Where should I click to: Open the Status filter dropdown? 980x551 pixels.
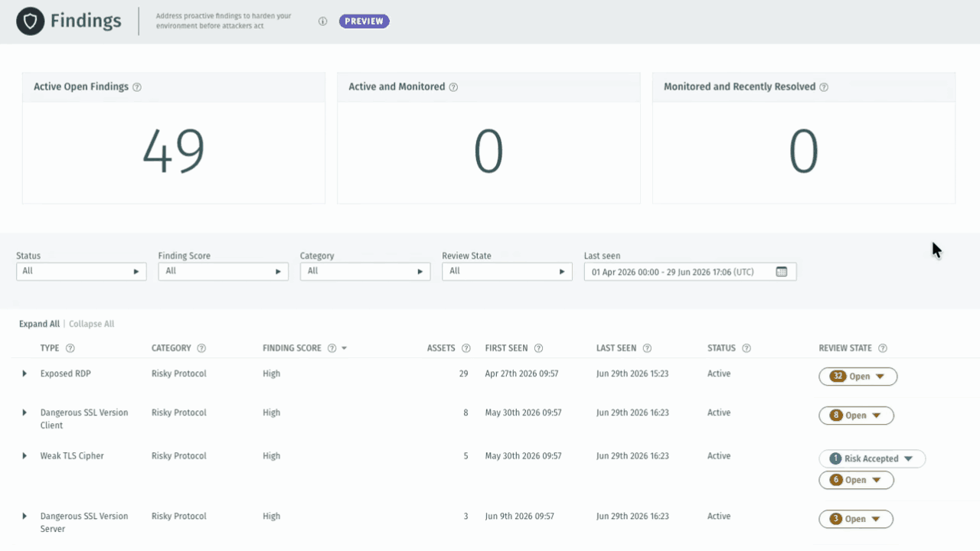point(81,271)
